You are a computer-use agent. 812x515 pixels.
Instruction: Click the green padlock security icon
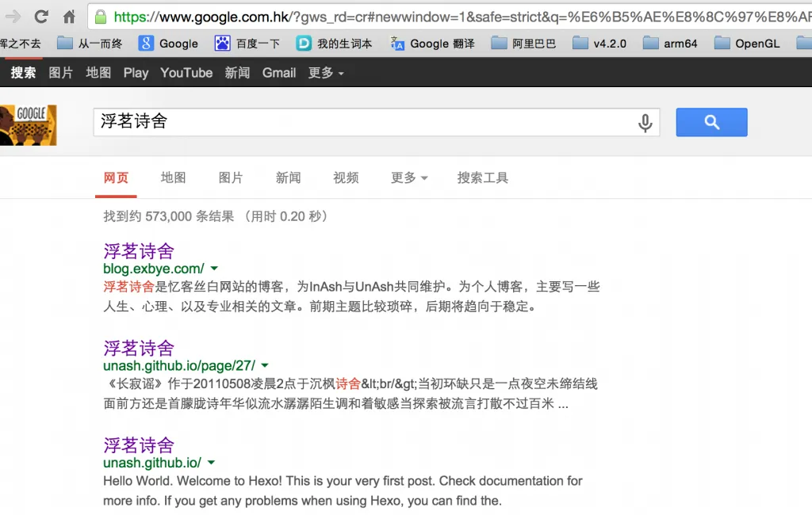click(x=101, y=17)
